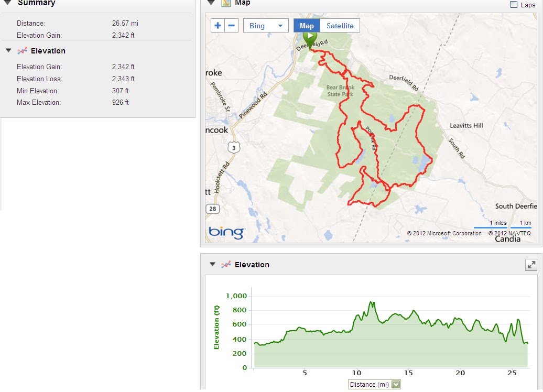The image size is (543, 392).
Task: Zoom in on the map
Action: tap(218, 26)
